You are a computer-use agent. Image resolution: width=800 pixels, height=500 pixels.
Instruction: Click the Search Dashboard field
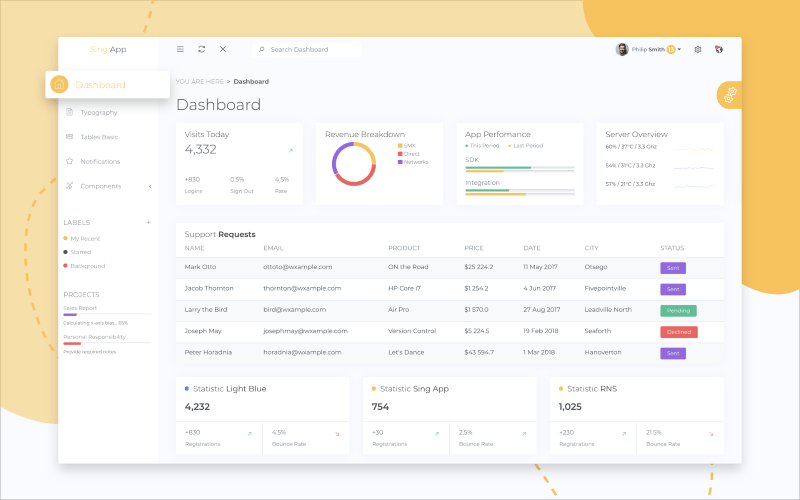pos(307,49)
